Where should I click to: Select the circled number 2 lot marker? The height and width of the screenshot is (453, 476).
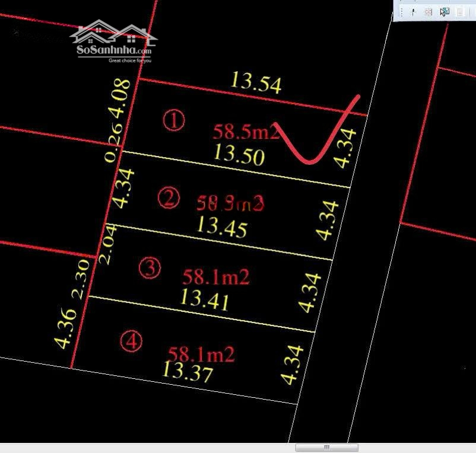[x=169, y=199]
